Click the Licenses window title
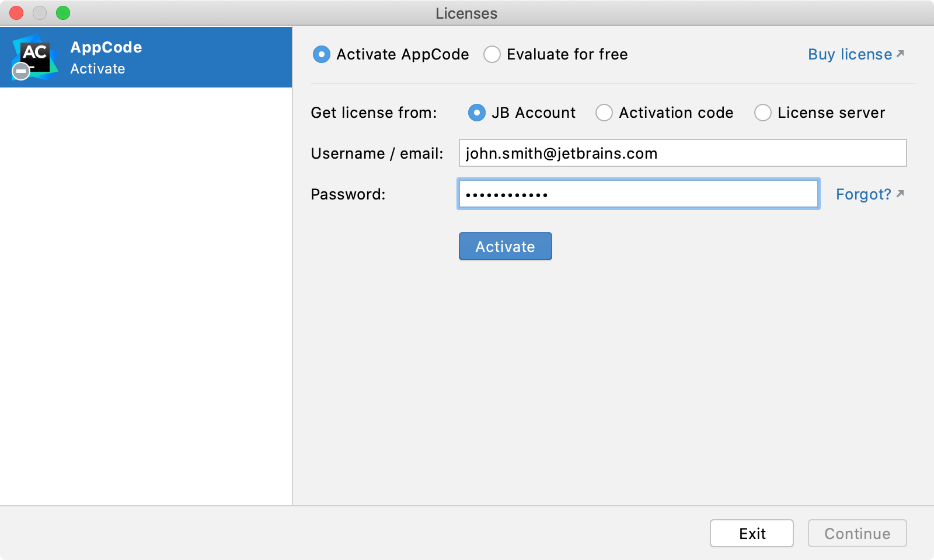This screenshot has height=560, width=934. [x=466, y=13]
